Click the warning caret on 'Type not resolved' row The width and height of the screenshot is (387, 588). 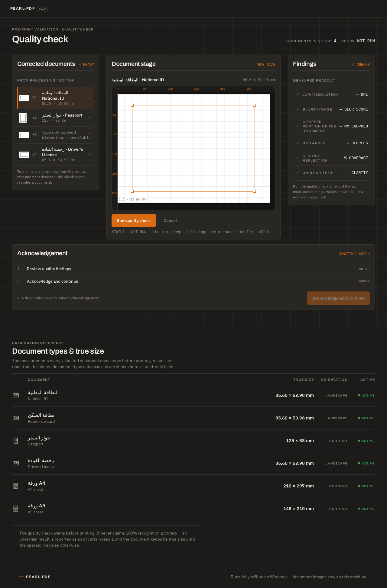coord(89,135)
